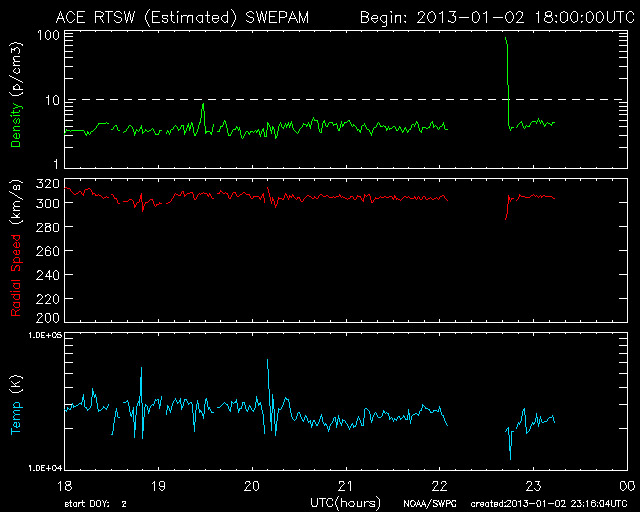The width and height of the screenshot is (640, 512).
Task: Click the '300' speed axis value
Action: coord(48,203)
